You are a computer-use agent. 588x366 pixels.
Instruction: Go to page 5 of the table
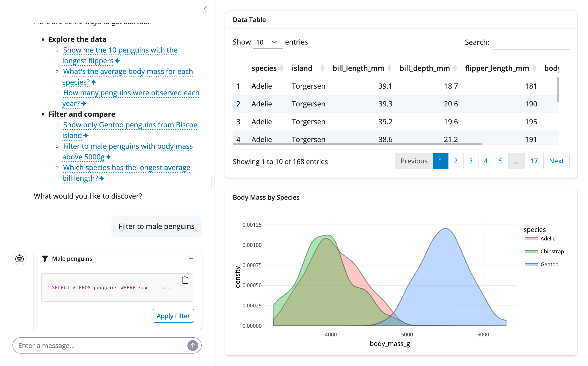[x=500, y=161]
